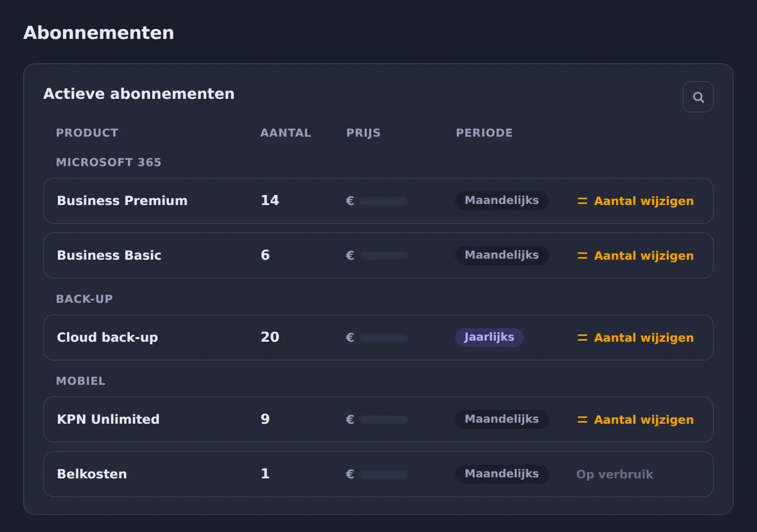Select the Jaarlijks badge on Cloud back-up
Image resolution: width=757 pixels, height=532 pixels.
489,337
